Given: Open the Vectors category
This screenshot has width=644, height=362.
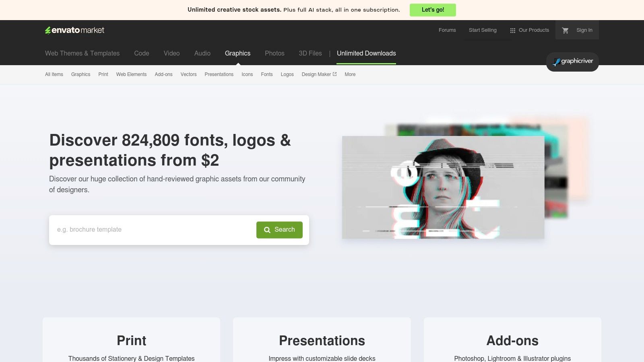Looking at the screenshot, I should (188, 74).
